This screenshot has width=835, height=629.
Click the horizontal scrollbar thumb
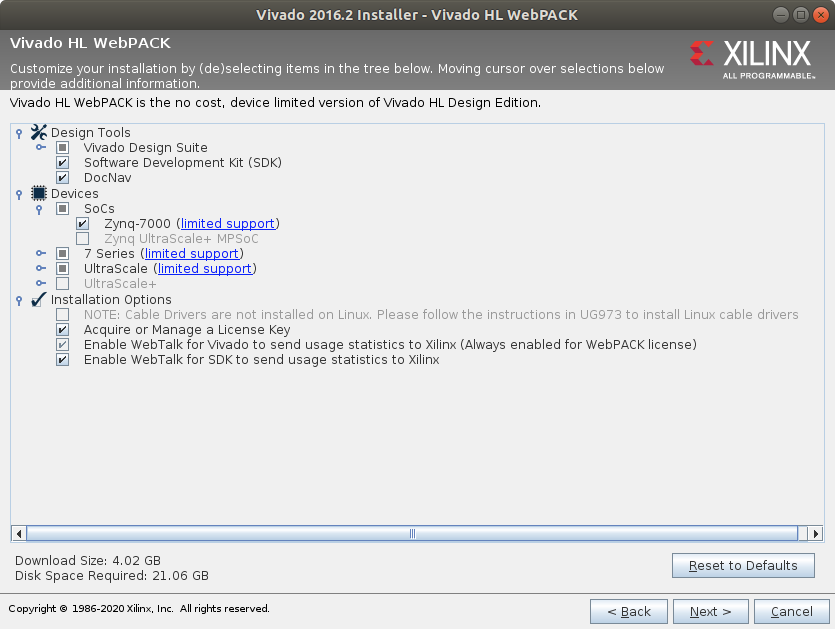pos(412,533)
